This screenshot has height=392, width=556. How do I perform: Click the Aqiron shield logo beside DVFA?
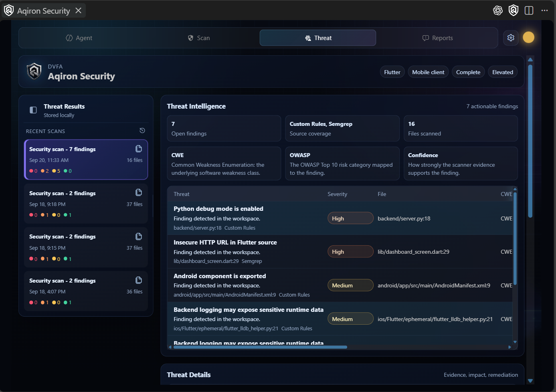tap(34, 71)
